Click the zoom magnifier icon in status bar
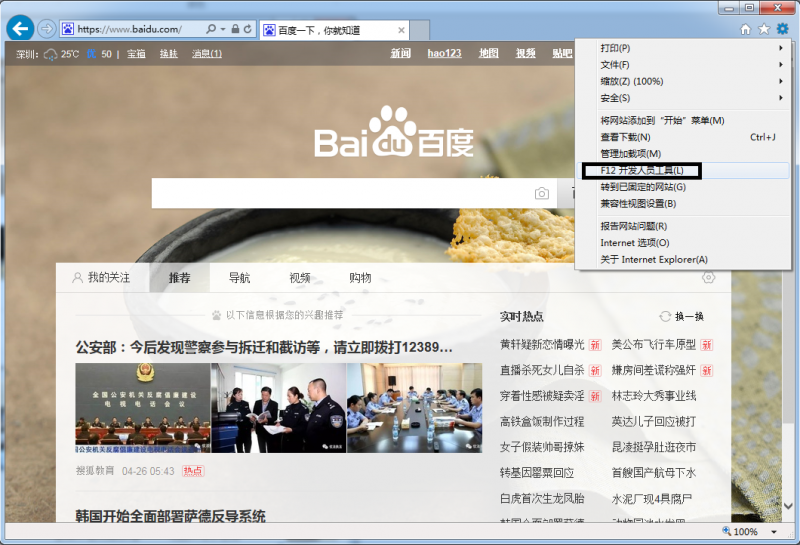The image size is (800, 545). 727,531
